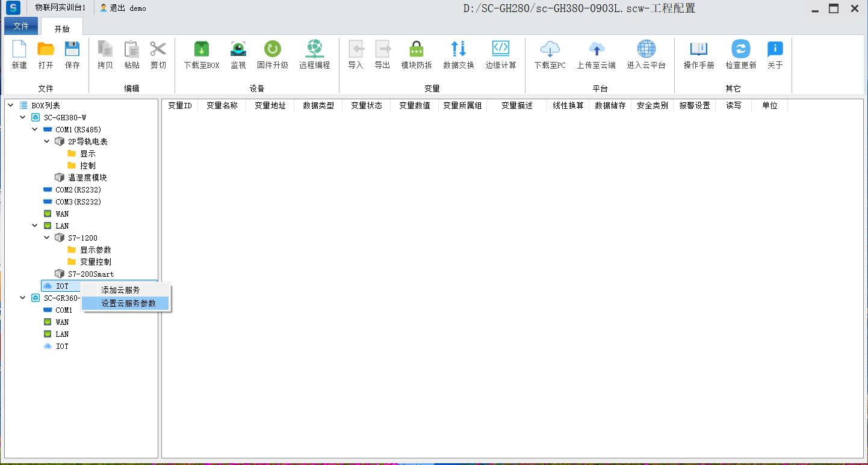Click 上传至云端 upload to cloud

pos(596,49)
